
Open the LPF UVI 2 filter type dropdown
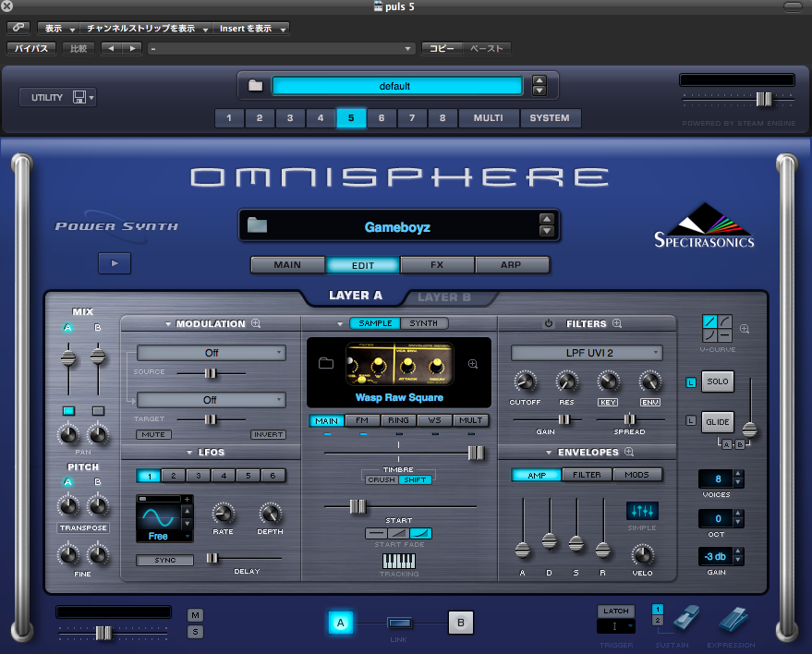click(x=587, y=353)
